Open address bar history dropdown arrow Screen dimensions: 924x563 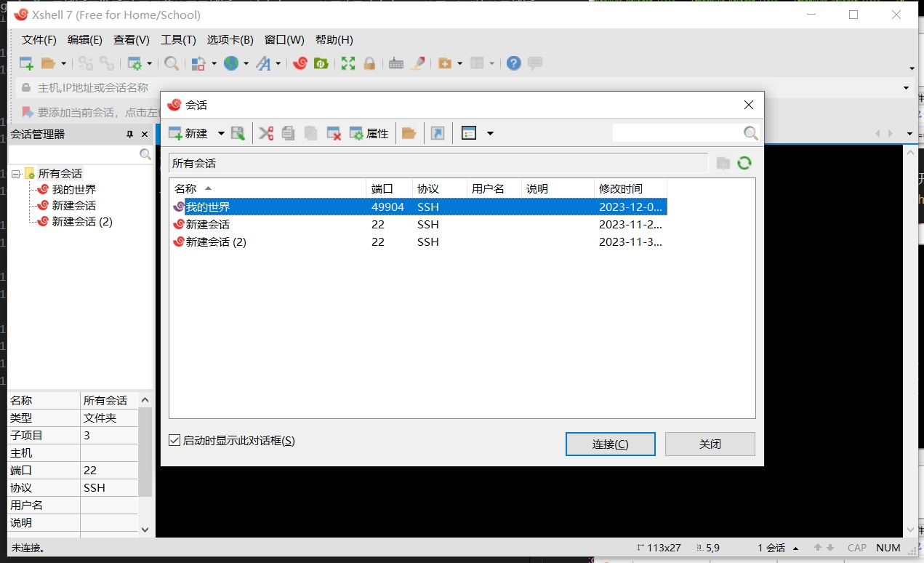coord(907,88)
